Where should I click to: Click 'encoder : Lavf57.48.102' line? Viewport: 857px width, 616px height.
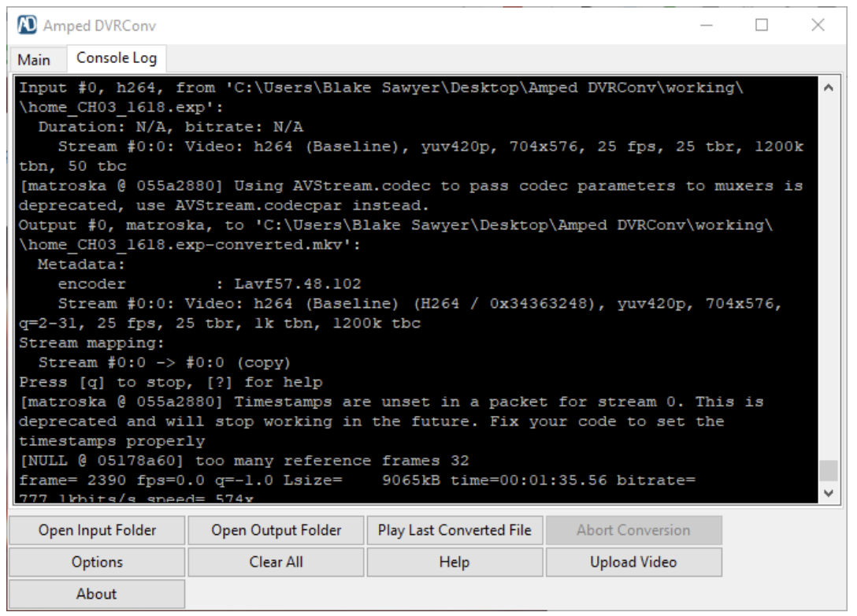click(210, 284)
